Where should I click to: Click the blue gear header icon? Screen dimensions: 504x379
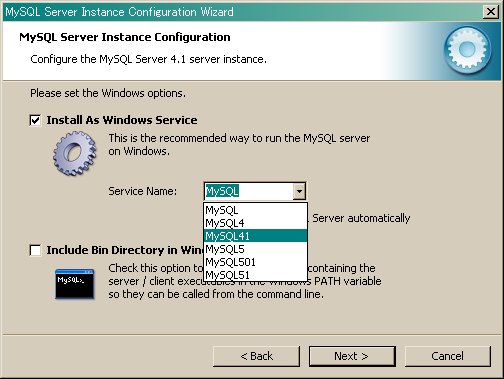(x=468, y=50)
